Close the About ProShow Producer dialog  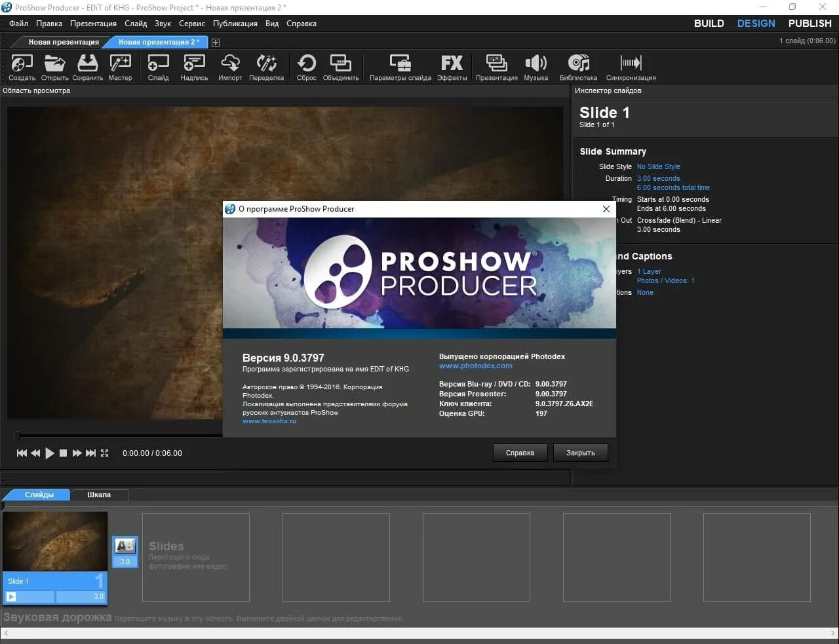coord(606,209)
